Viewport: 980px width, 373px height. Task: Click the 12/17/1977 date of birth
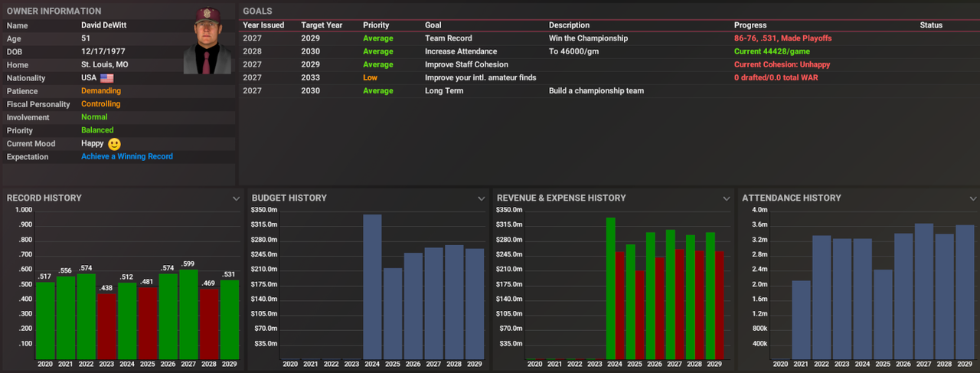(103, 52)
